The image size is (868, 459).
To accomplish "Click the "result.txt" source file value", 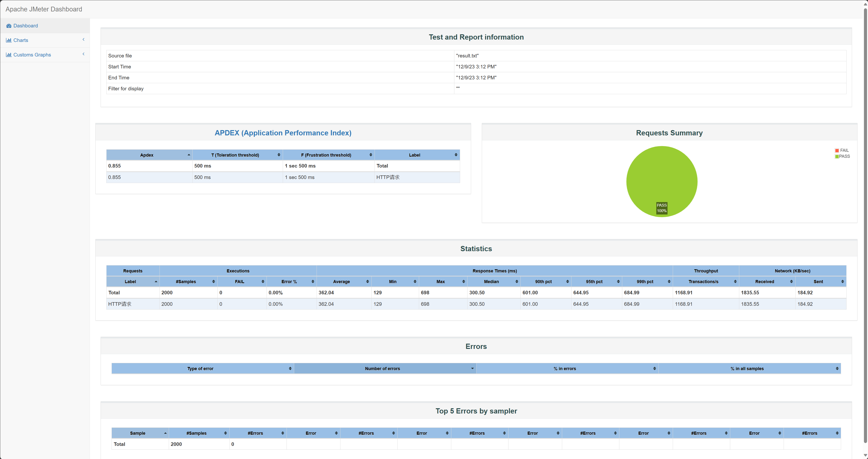I will click(x=467, y=56).
